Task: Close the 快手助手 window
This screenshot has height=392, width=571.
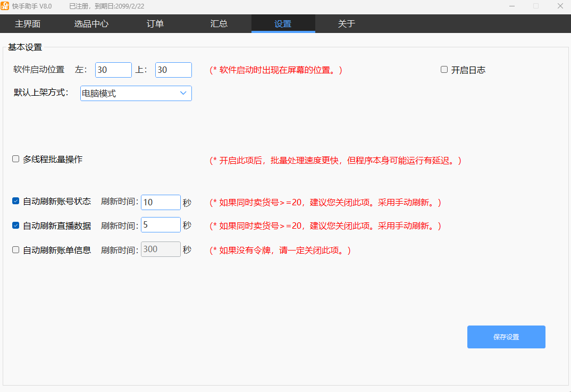Action: tap(560, 6)
